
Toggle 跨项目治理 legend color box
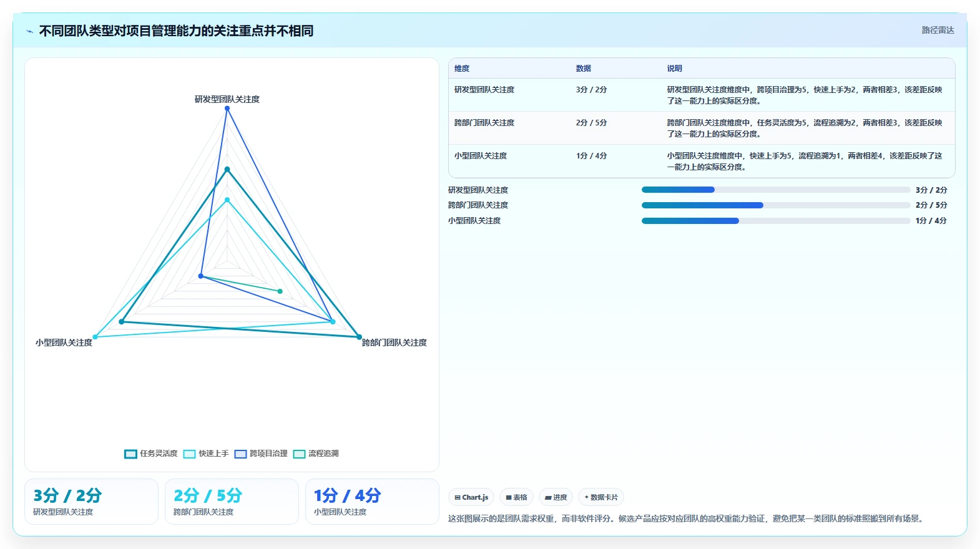240,454
